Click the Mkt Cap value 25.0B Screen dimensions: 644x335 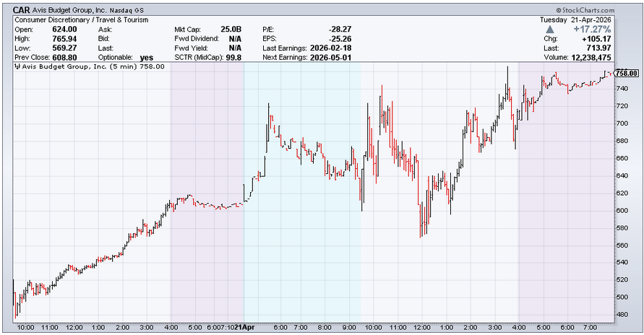231,30
